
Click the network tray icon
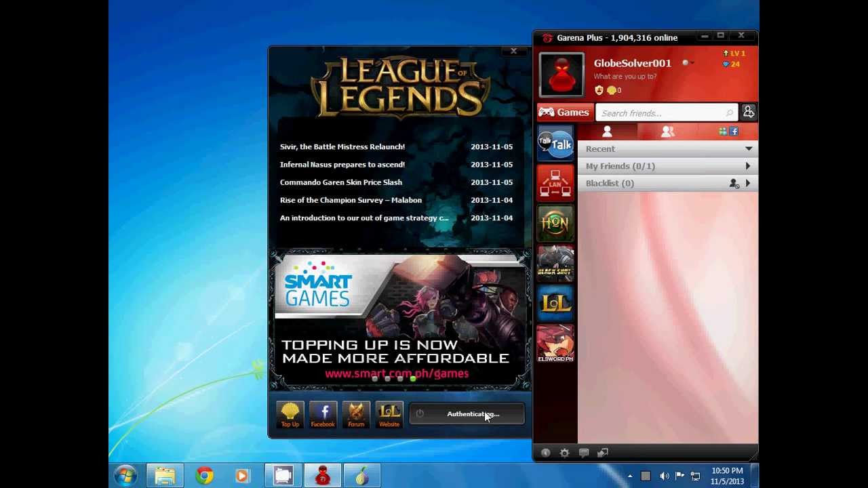pyautogui.click(x=695, y=476)
